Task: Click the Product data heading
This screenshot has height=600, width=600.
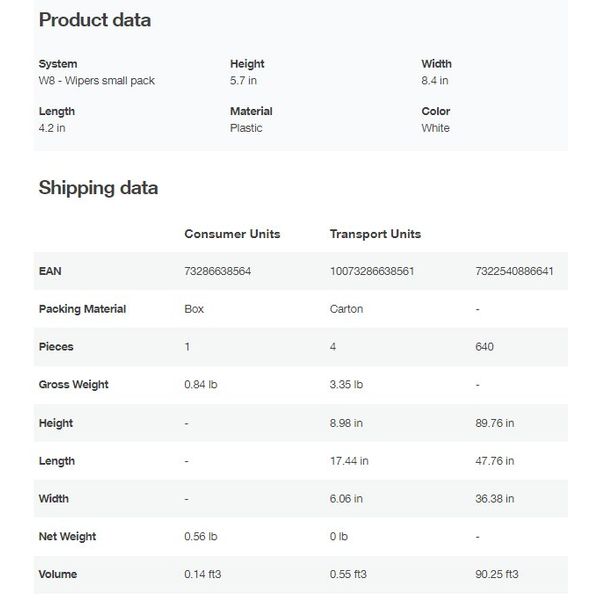Action: (95, 20)
